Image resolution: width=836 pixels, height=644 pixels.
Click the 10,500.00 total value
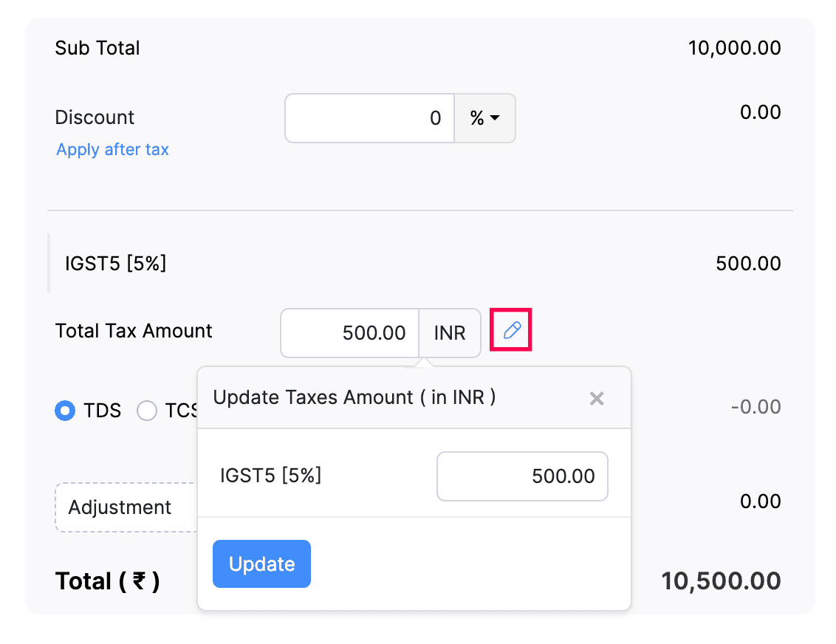[x=720, y=582]
